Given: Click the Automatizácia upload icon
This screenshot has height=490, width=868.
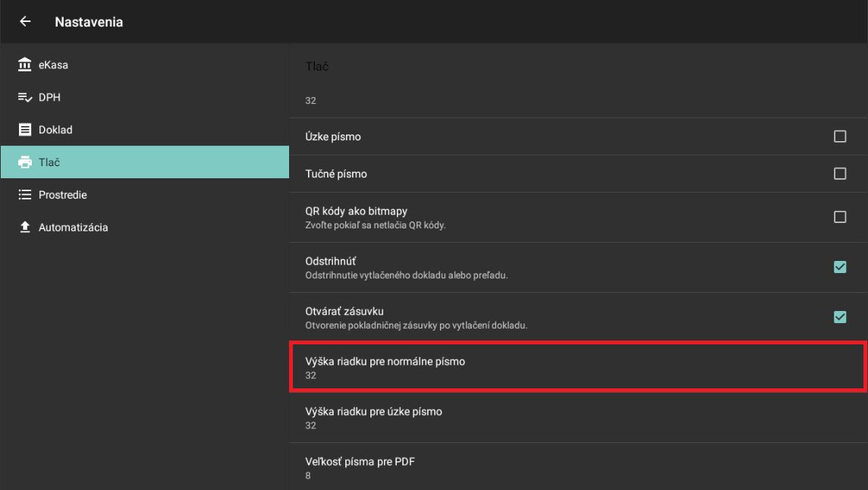Looking at the screenshot, I should tap(25, 228).
